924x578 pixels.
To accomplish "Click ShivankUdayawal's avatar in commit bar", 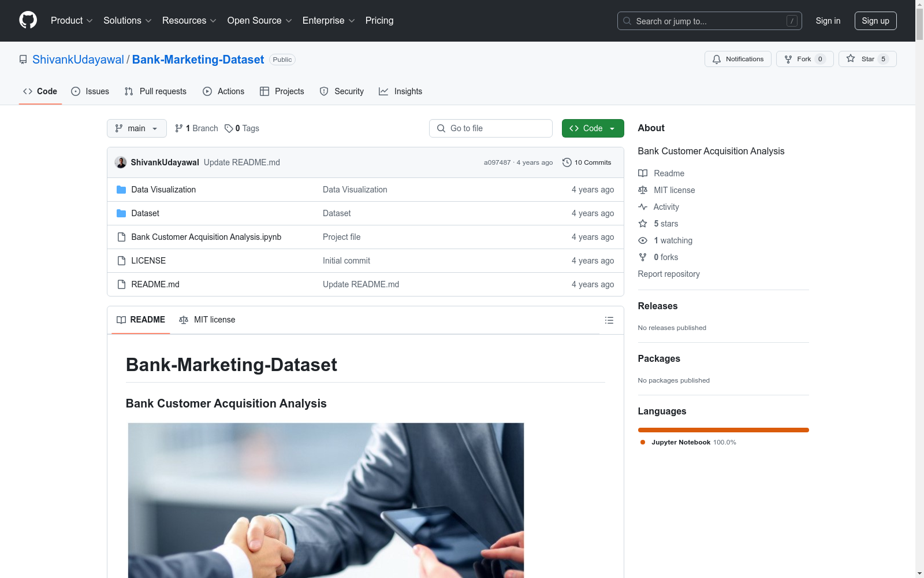I will pos(121,162).
